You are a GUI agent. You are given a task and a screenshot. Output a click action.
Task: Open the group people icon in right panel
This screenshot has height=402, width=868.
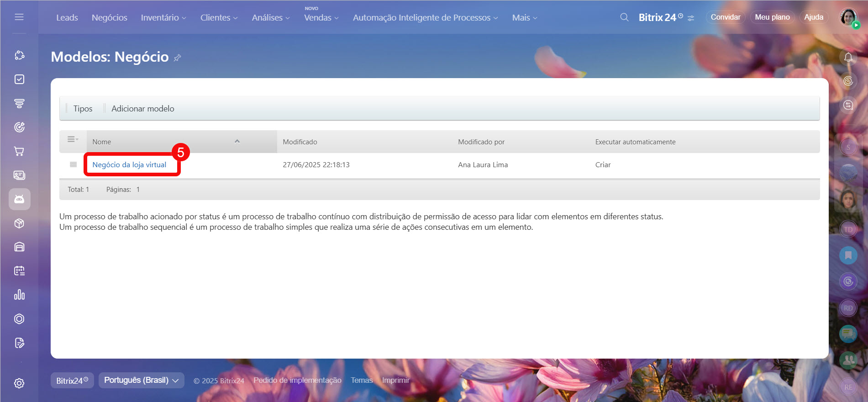point(848,360)
